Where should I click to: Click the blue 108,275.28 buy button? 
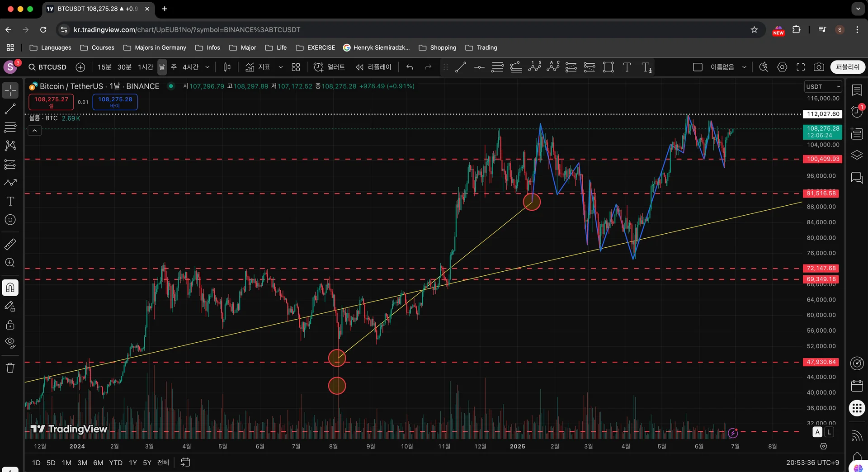[x=115, y=102]
